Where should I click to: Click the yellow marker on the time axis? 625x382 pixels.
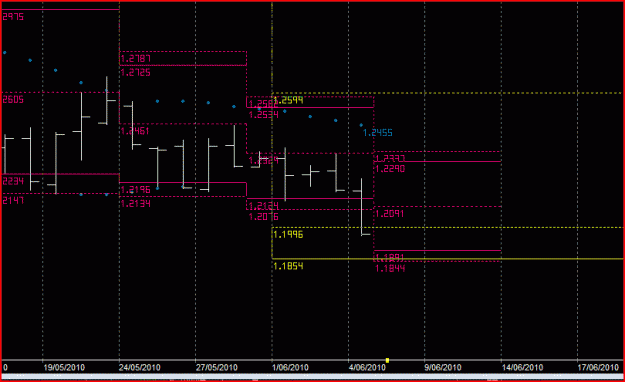(x=387, y=360)
